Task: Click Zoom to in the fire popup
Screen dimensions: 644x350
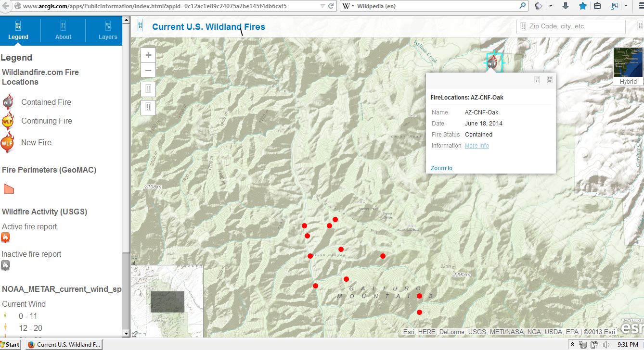Action: pyautogui.click(x=441, y=168)
